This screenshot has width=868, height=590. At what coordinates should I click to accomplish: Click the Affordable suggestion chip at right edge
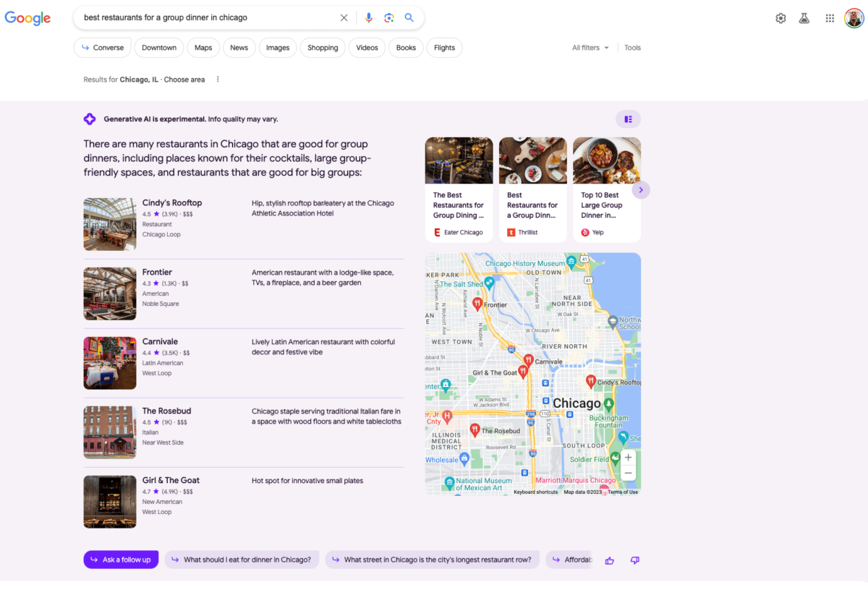[570, 560]
